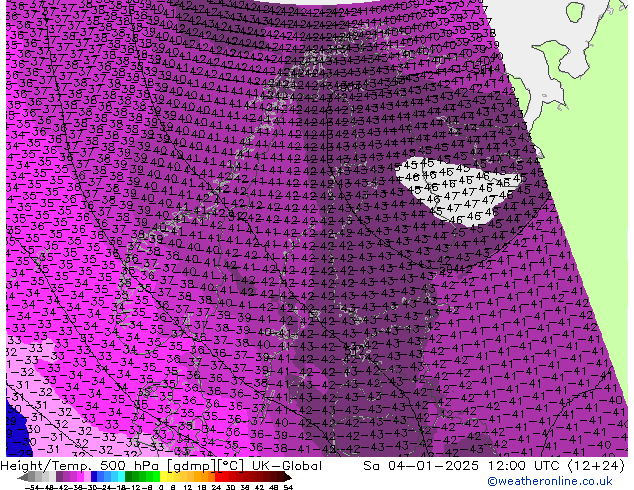Click the 'UK-Global' model label
The width and height of the screenshot is (634, 490).
coord(287,466)
